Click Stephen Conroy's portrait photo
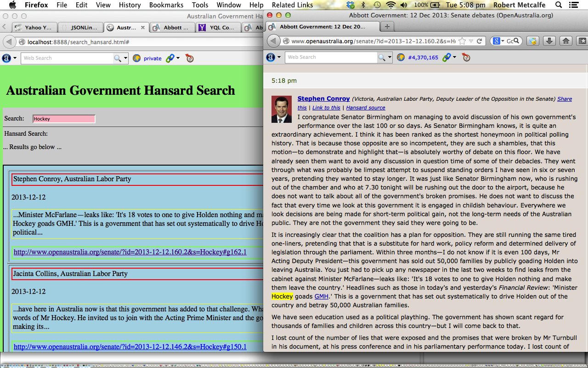Screen dimensions: 588x368 pyautogui.click(x=282, y=109)
